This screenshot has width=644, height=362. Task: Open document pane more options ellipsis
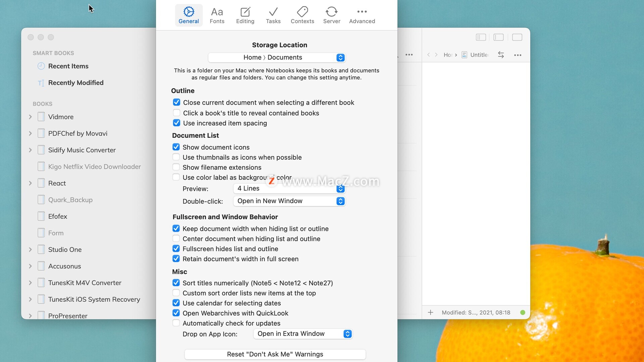(x=518, y=55)
